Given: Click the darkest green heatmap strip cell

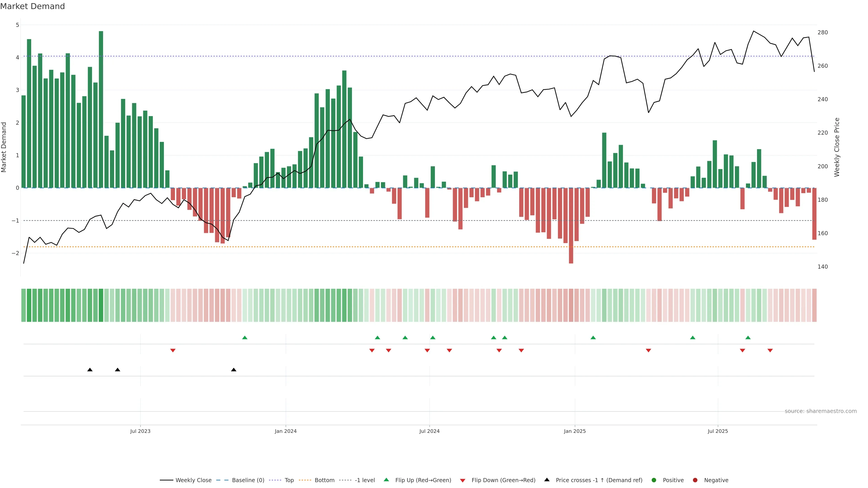Looking at the screenshot, I should click(x=101, y=305).
